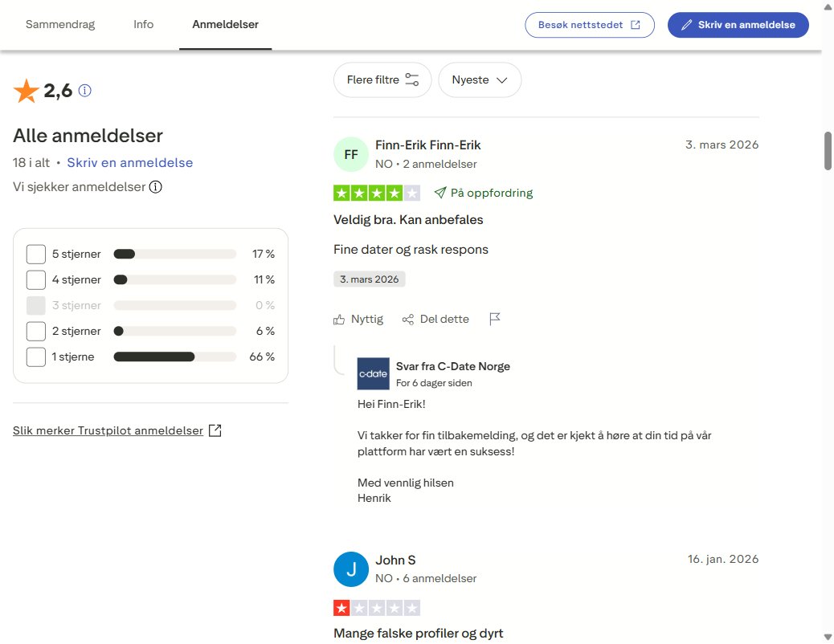The width and height of the screenshot is (834, 644).
Task: Click the reviewer name Finn-Erik Finn-Erik
Action: [x=428, y=145]
